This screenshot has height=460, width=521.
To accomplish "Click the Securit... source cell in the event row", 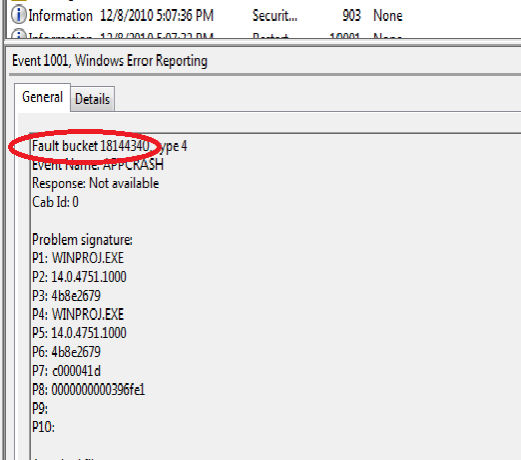I will pos(275,15).
